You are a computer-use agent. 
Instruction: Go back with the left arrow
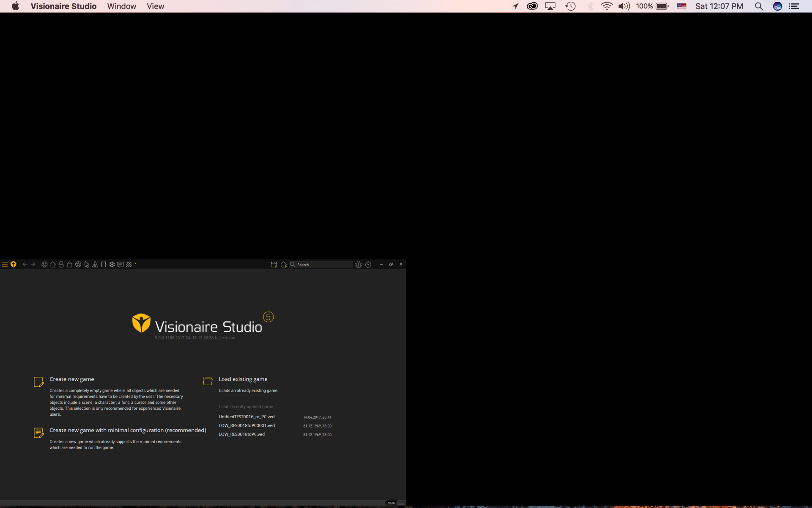[x=25, y=265]
